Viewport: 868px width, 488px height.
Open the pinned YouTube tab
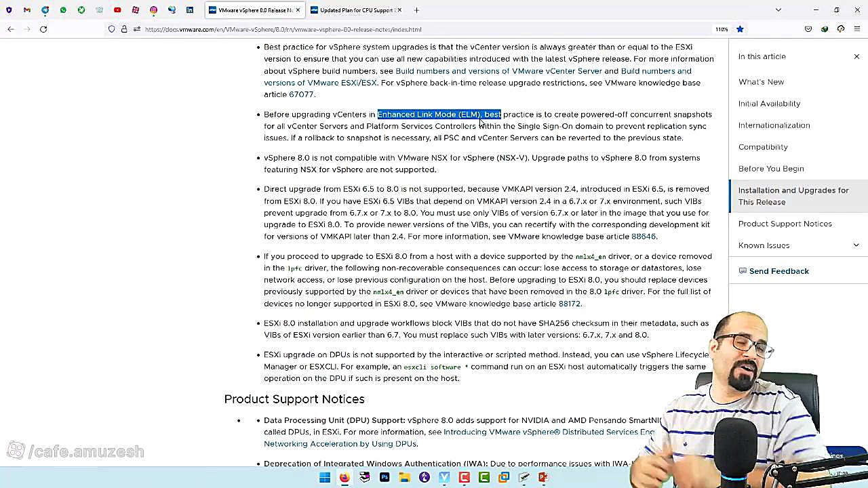(117, 10)
